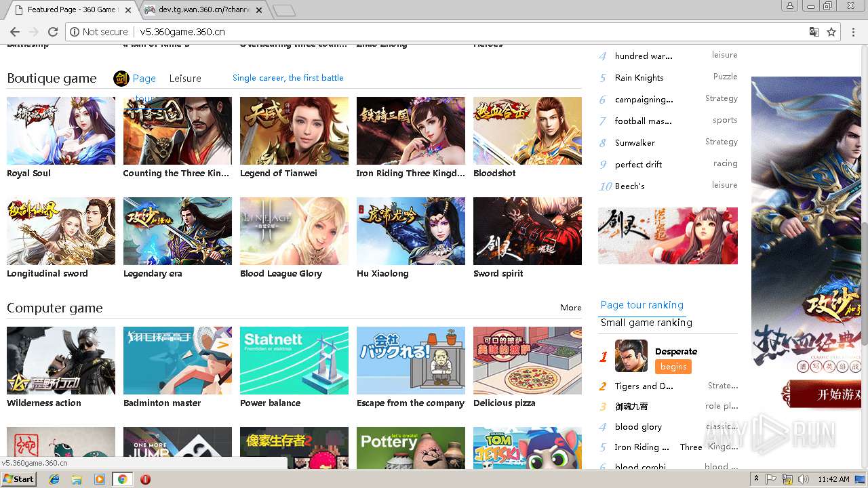Open Iron Riding Three Kingdoms thumbnail
Screen dimensions: 868x488
(x=411, y=131)
